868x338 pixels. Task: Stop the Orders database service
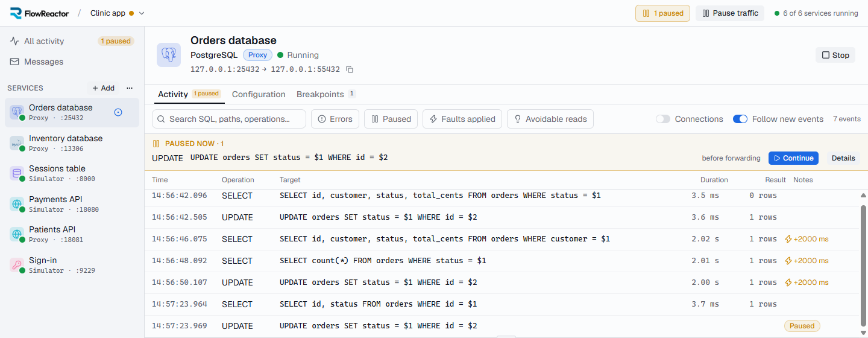coord(835,55)
